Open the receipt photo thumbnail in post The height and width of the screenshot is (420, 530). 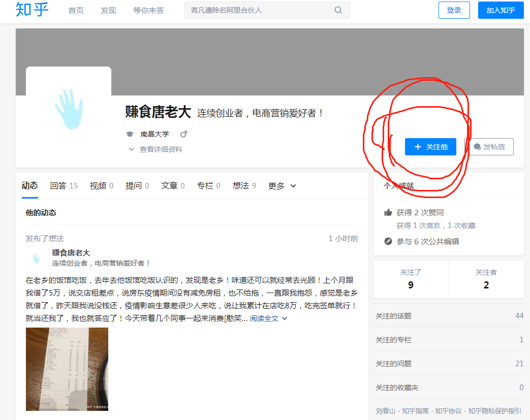coord(67,369)
